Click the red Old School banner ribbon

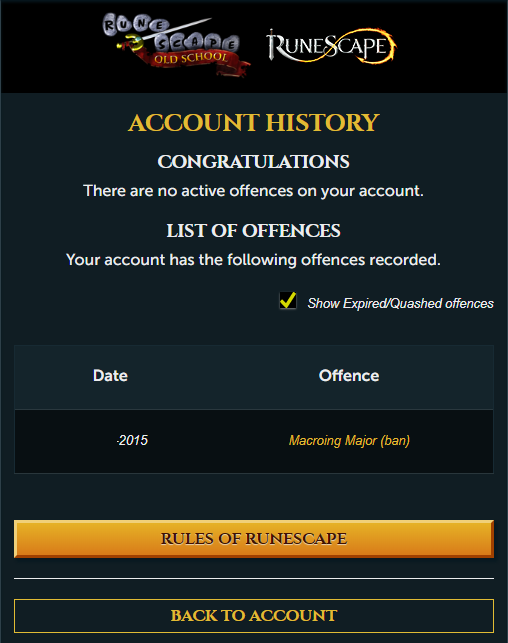click(193, 62)
